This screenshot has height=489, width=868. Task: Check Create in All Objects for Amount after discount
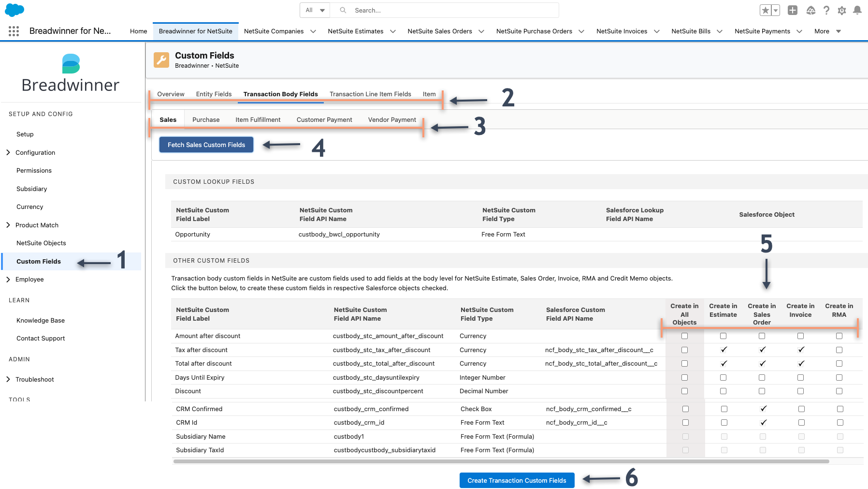point(684,336)
